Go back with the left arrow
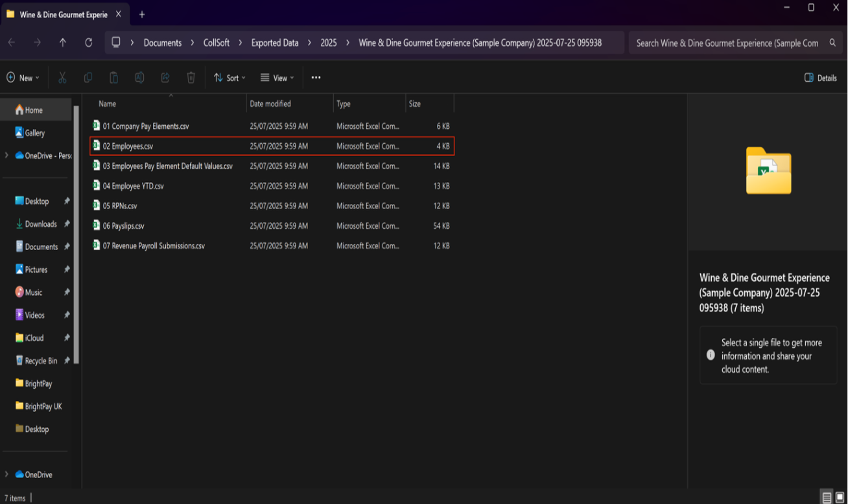This screenshot has height=504, width=848. coord(12,43)
